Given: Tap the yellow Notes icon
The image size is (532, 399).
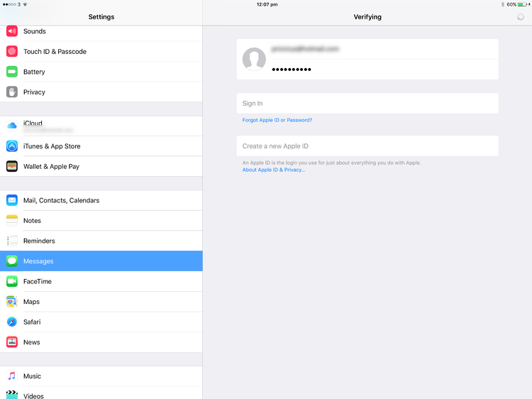Looking at the screenshot, I should (12, 221).
